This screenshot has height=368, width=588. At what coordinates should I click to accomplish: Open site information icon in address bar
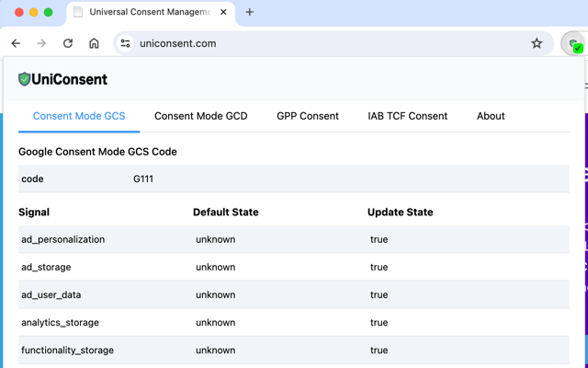point(125,43)
